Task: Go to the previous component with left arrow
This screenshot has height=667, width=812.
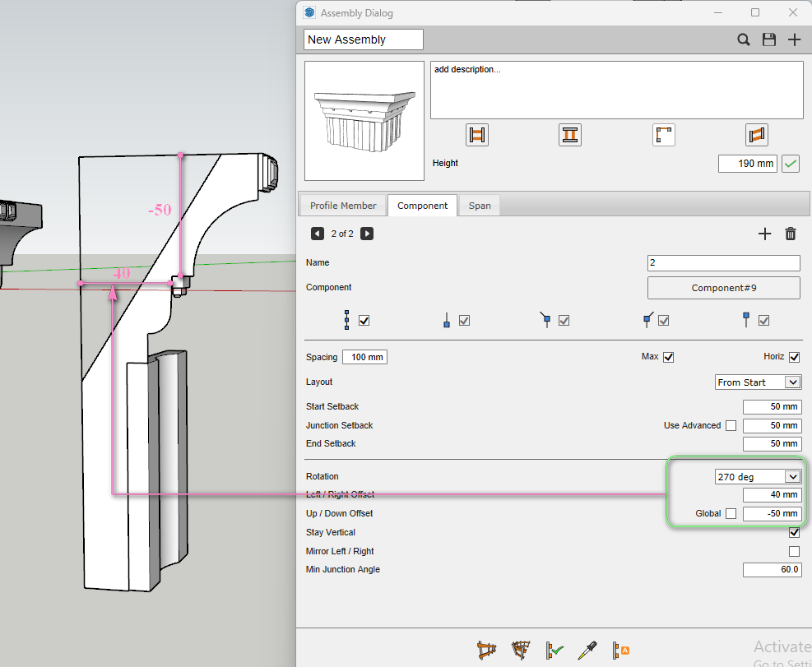Action: 317,234
